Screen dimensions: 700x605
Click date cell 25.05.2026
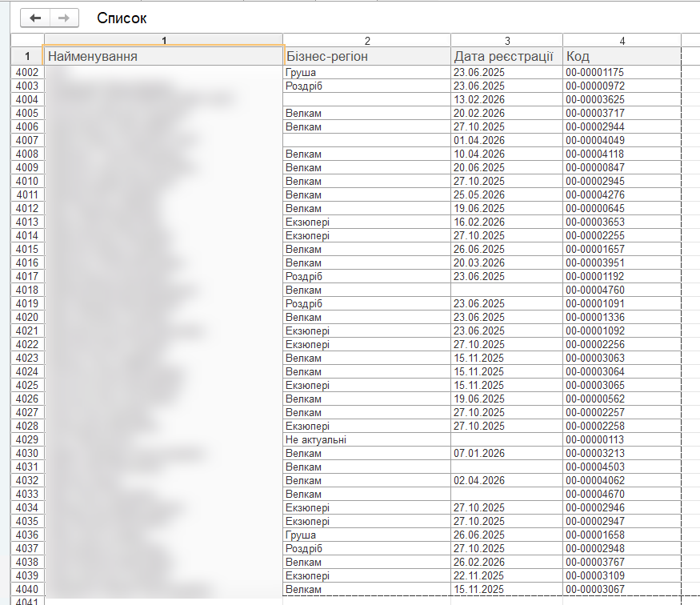tap(506, 195)
